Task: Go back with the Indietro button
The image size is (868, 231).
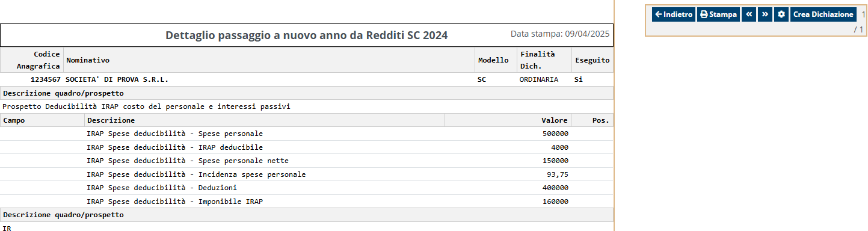Action: pyautogui.click(x=674, y=14)
